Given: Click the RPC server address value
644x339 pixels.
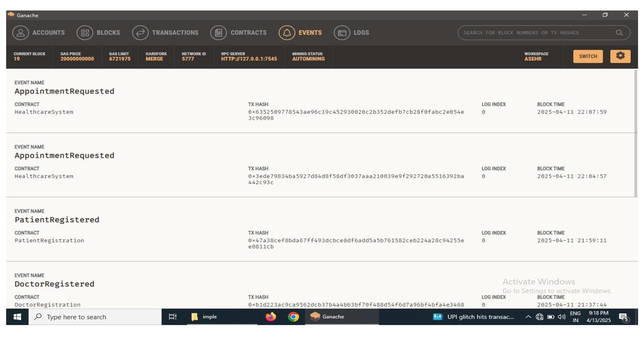Looking at the screenshot, I should (249, 59).
